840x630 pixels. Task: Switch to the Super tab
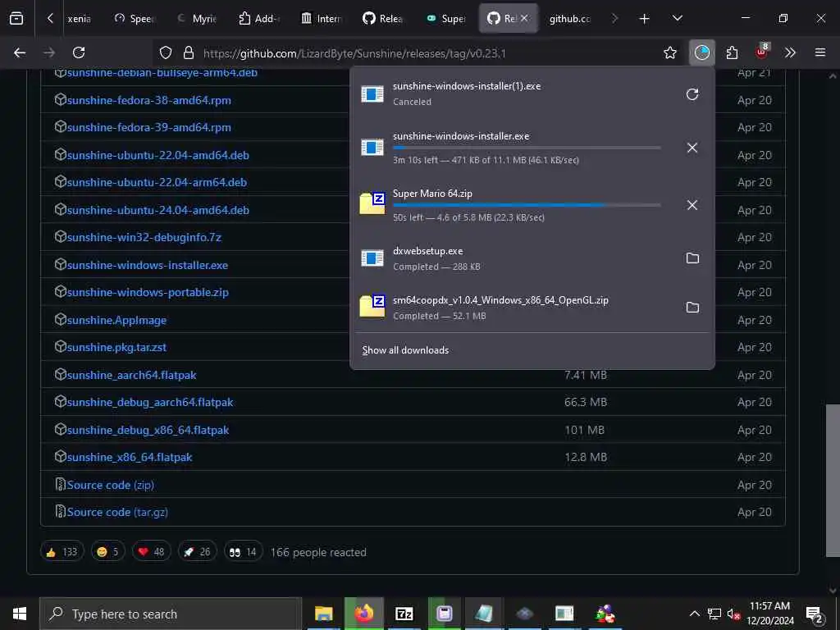[x=445, y=19]
